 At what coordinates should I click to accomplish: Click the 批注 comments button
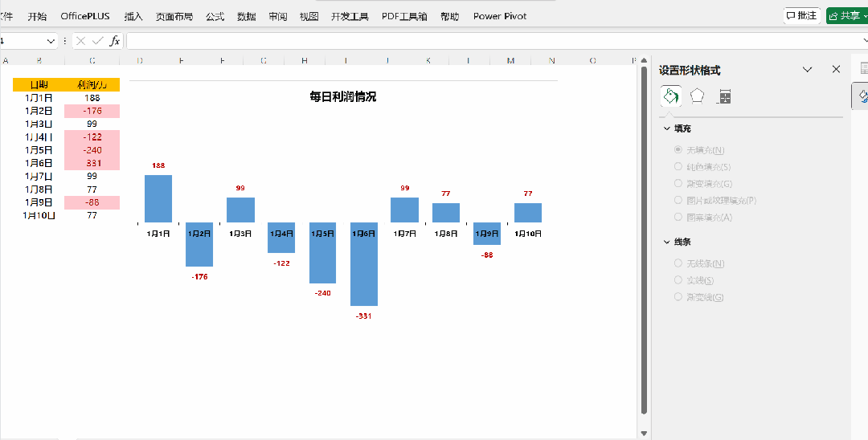[800, 16]
